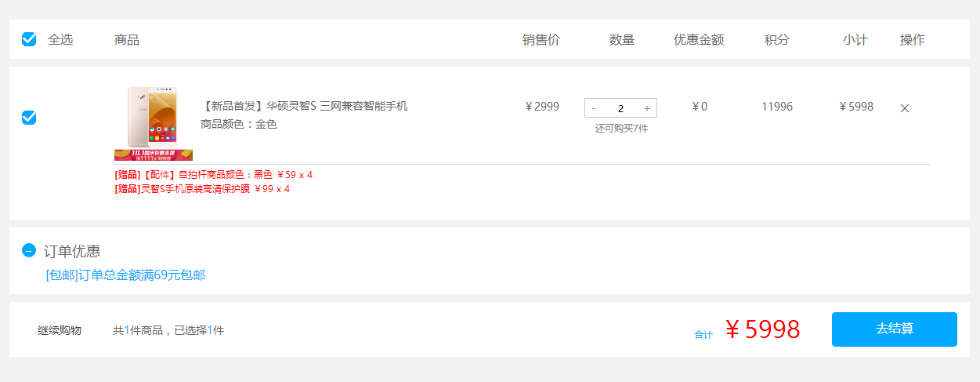Click the 订单优惠 section heading
Viewport: 980px width, 382px height.
click(72, 251)
